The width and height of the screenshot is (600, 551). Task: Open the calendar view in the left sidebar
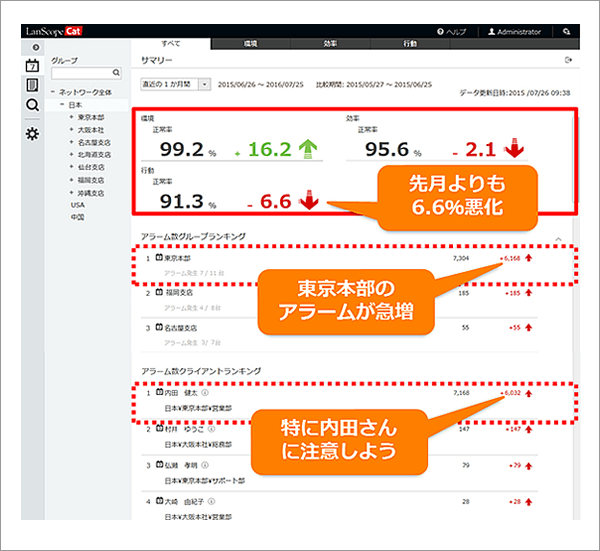coord(33,67)
